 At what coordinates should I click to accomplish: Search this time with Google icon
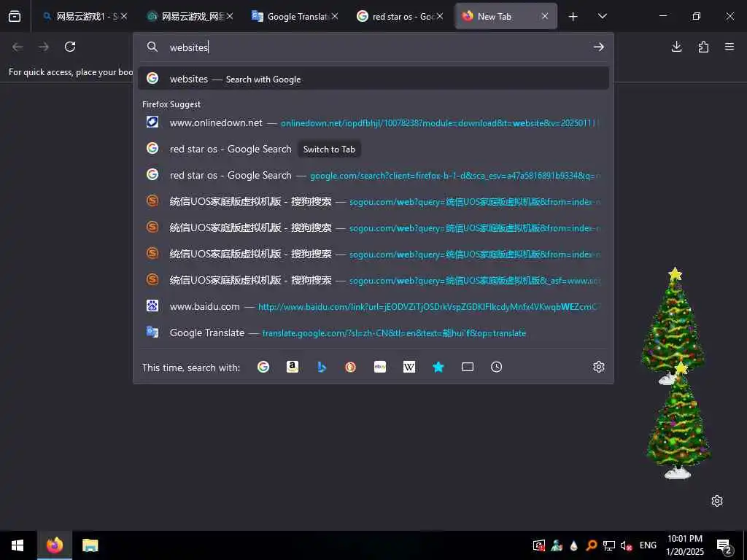coord(263,367)
